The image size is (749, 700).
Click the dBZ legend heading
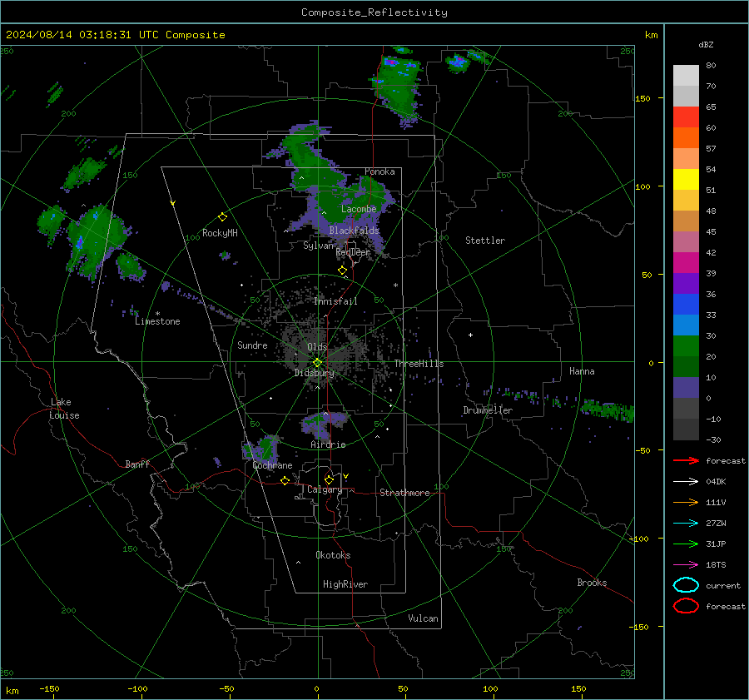pyautogui.click(x=706, y=44)
